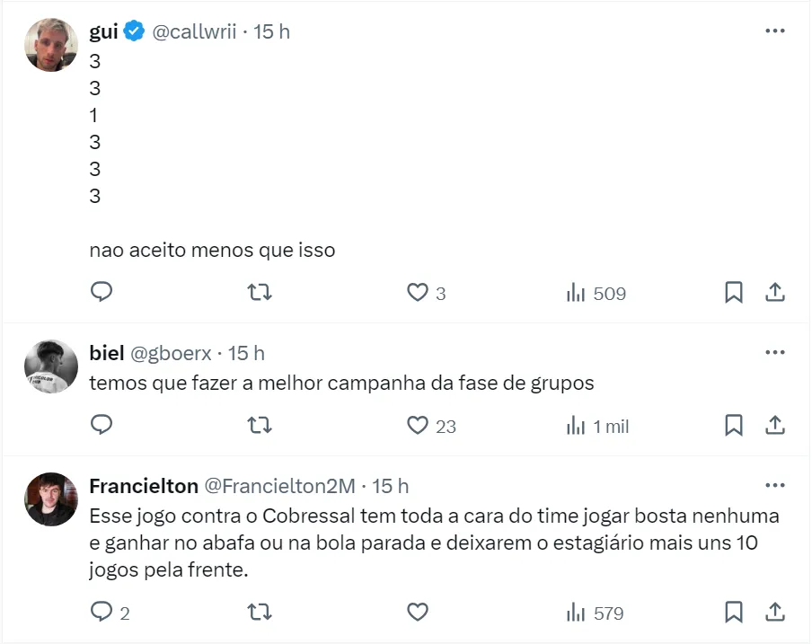Viewport: 812px width, 644px height.
Task: Reply to Francielton's tweet about Cobressal
Action: [x=101, y=613]
